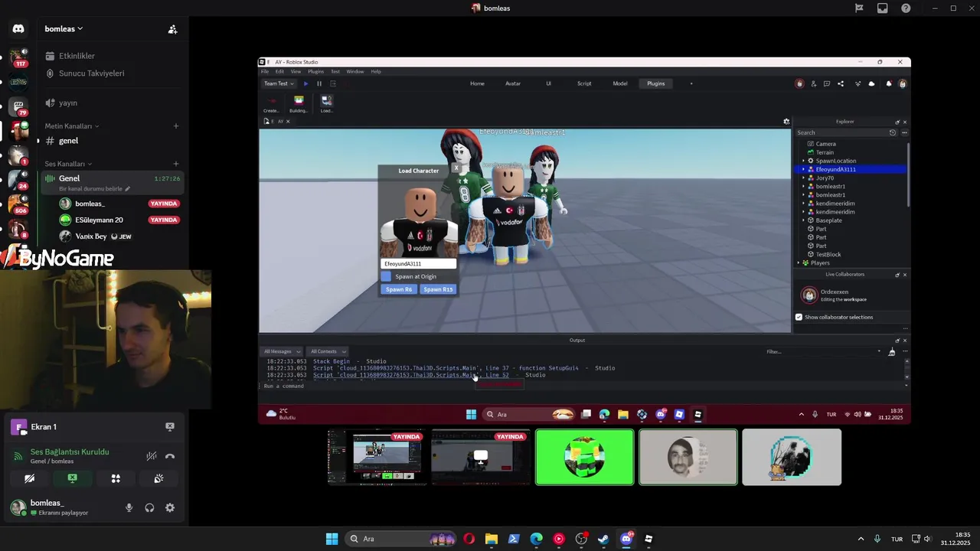This screenshot has width=980, height=551.
Task: Switch to the Avatar tab in Roblox Studio
Action: 513,83
